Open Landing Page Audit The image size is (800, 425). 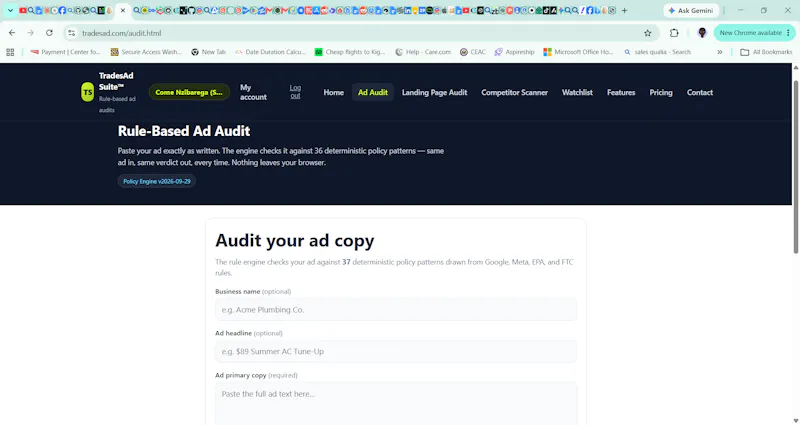click(x=435, y=92)
